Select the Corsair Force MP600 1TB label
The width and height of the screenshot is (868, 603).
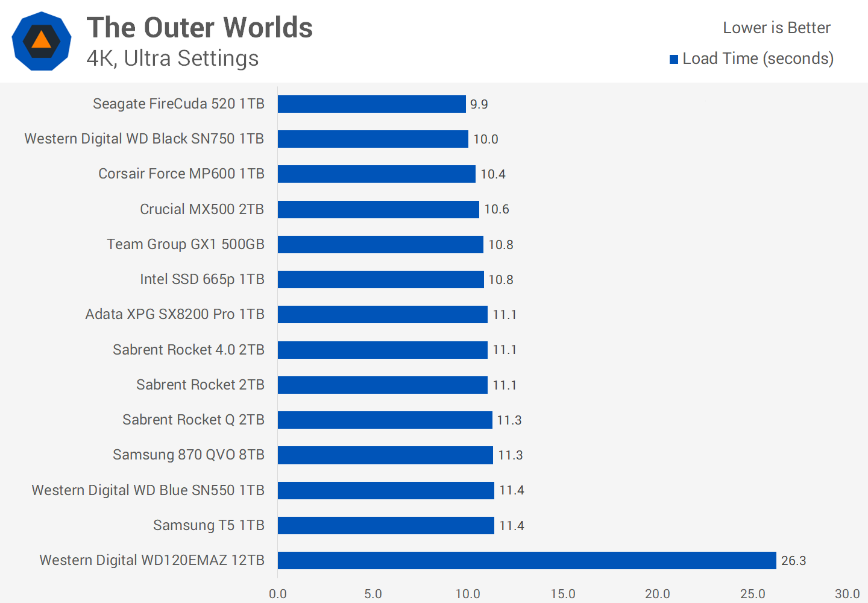click(x=181, y=174)
